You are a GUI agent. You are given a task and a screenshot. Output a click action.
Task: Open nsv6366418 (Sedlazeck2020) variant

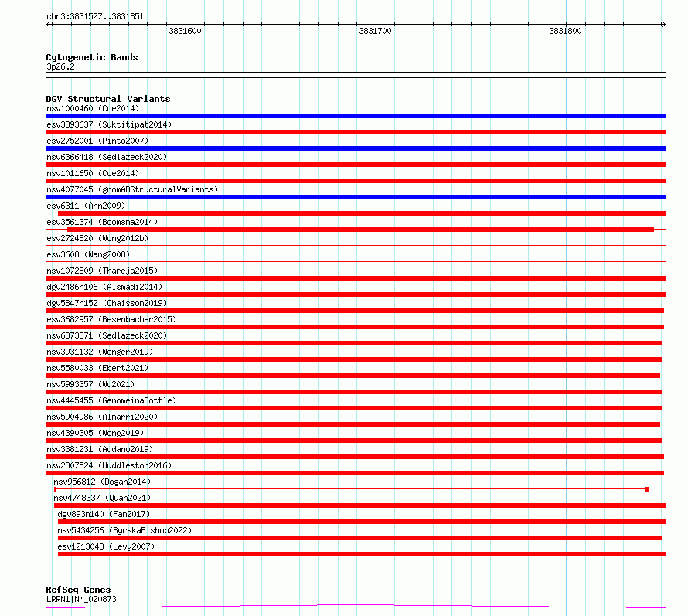(x=107, y=157)
